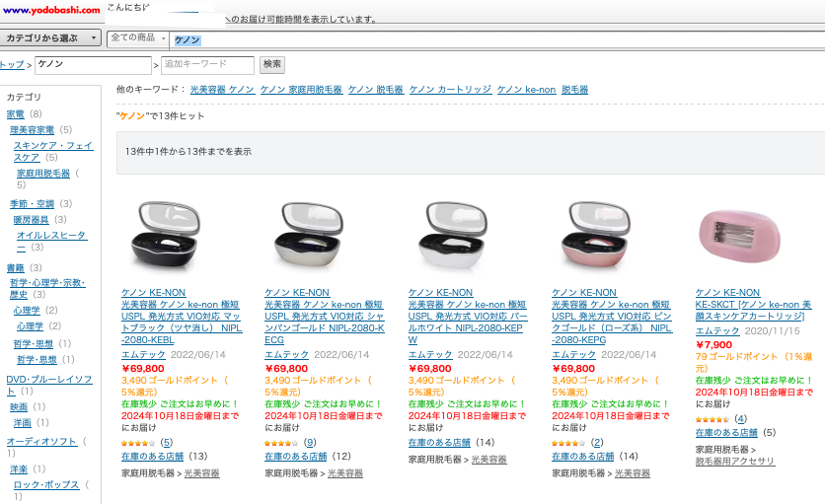Open related keyword ケノン ke-non
825x504 pixels.
526,90
